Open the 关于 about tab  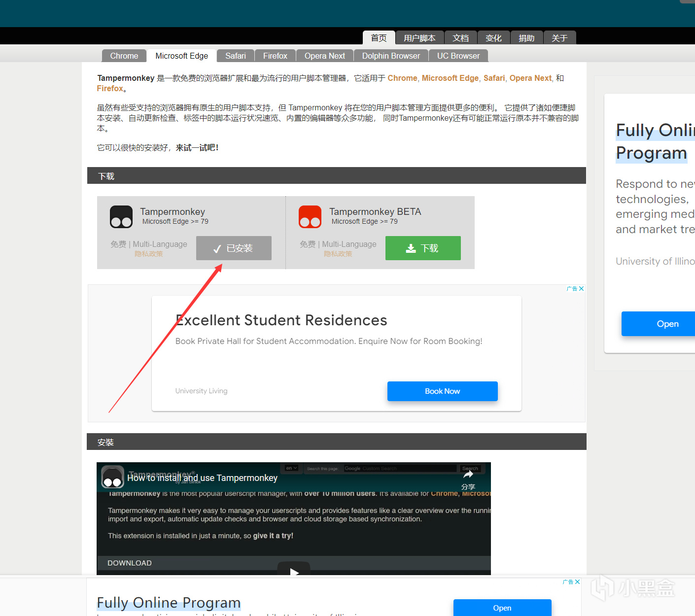(x=559, y=38)
